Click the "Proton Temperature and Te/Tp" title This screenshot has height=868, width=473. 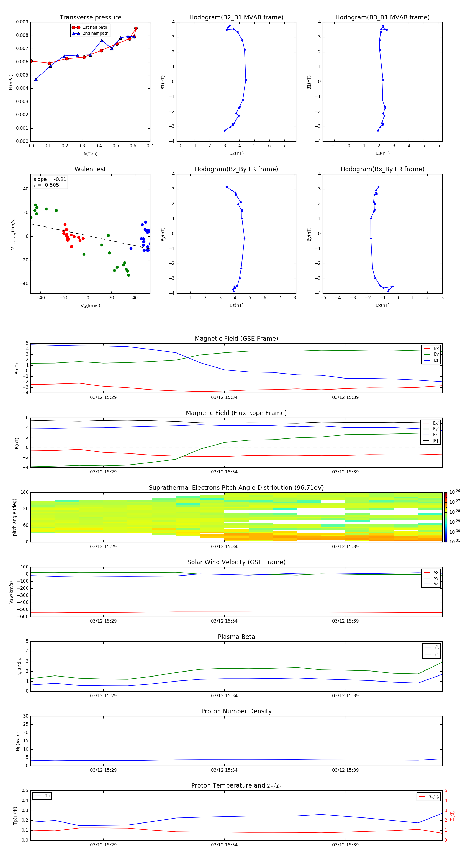coord(236,786)
